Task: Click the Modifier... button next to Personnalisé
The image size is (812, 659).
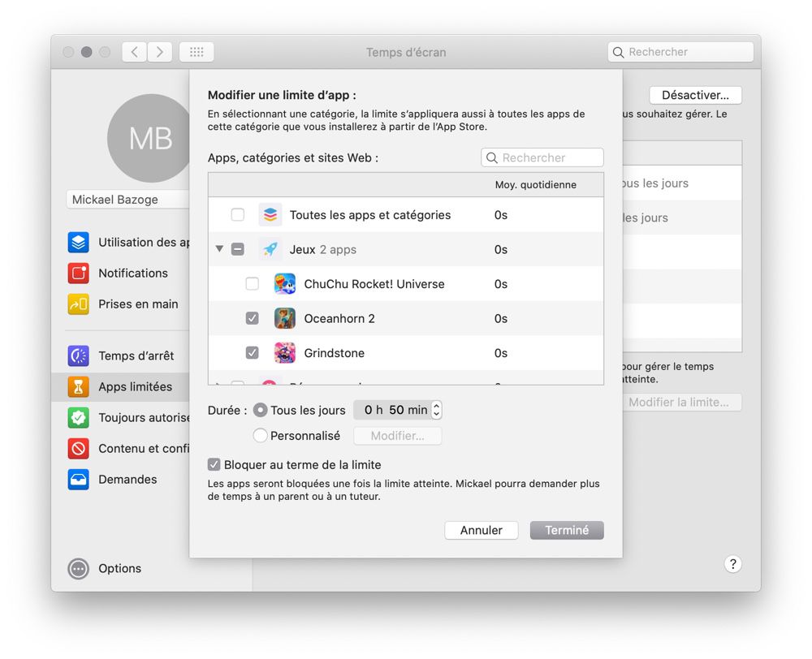Action: coord(397,436)
